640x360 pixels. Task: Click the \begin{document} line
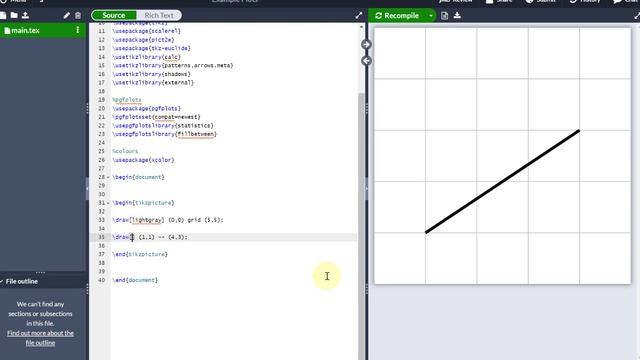pyautogui.click(x=138, y=177)
